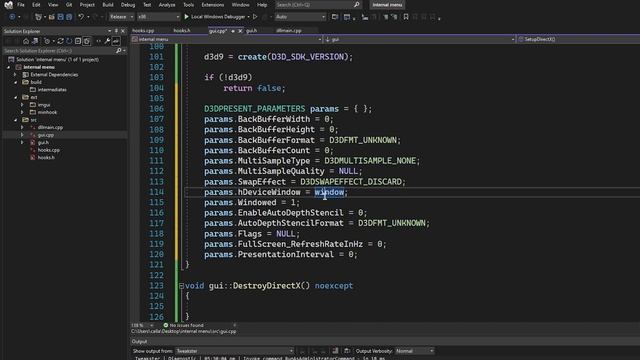Toggle the Preview Selected Items icon
The image size is (640, 360).
tap(116, 41)
